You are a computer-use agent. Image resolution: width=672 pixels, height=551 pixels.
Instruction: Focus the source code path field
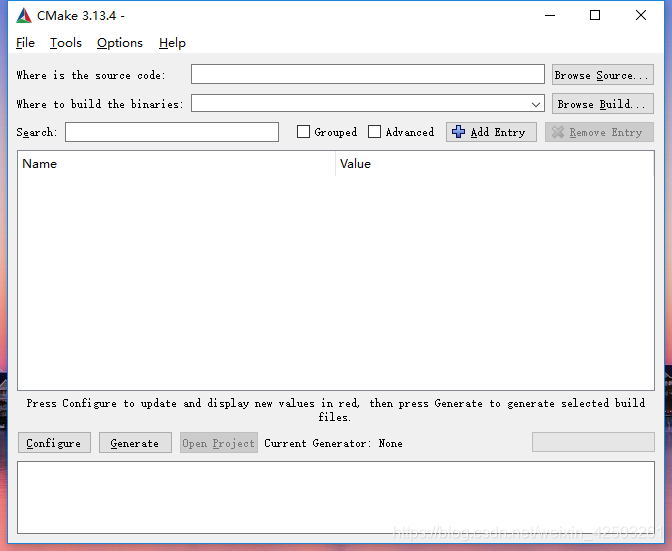(368, 75)
